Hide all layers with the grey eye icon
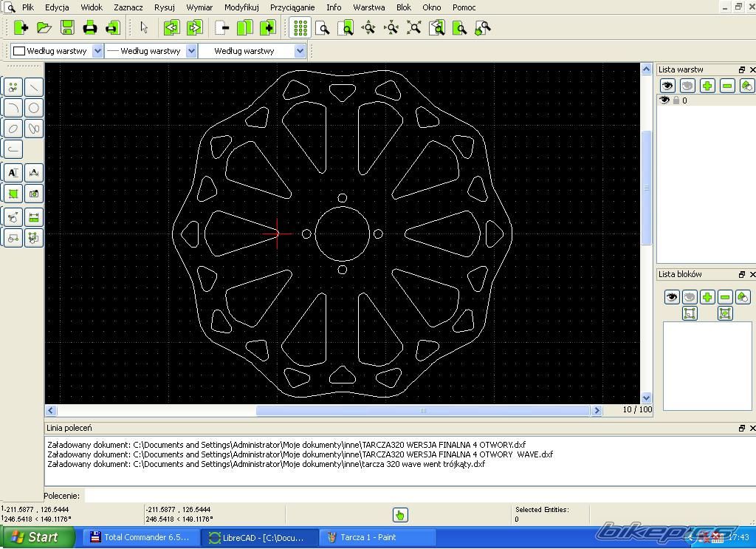This screenshot has height=549, width=756. [687, 86]
